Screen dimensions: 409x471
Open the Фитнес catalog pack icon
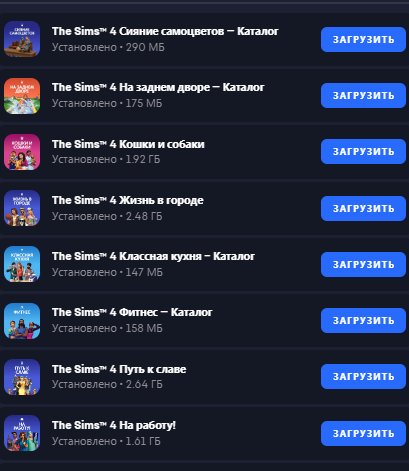(x=22, y=321)
